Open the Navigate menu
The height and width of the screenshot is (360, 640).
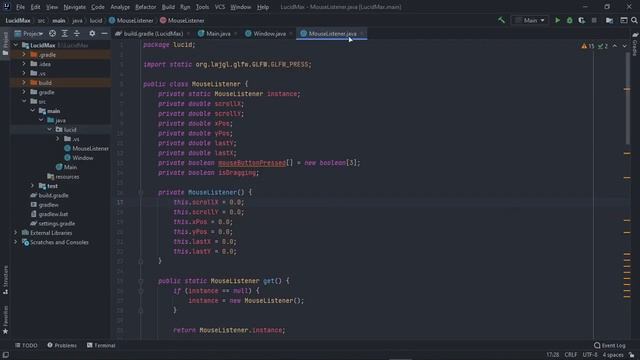pyautogui.click(x=75, y=7)
